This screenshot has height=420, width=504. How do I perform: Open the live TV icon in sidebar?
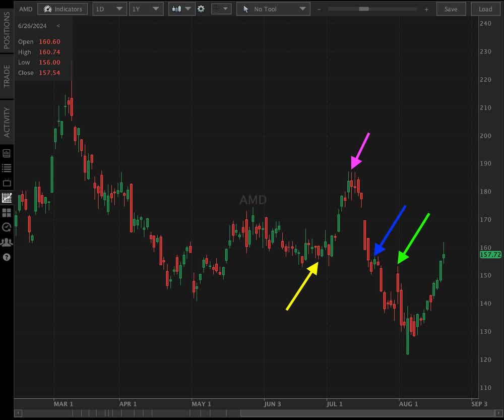coord(7,183)
